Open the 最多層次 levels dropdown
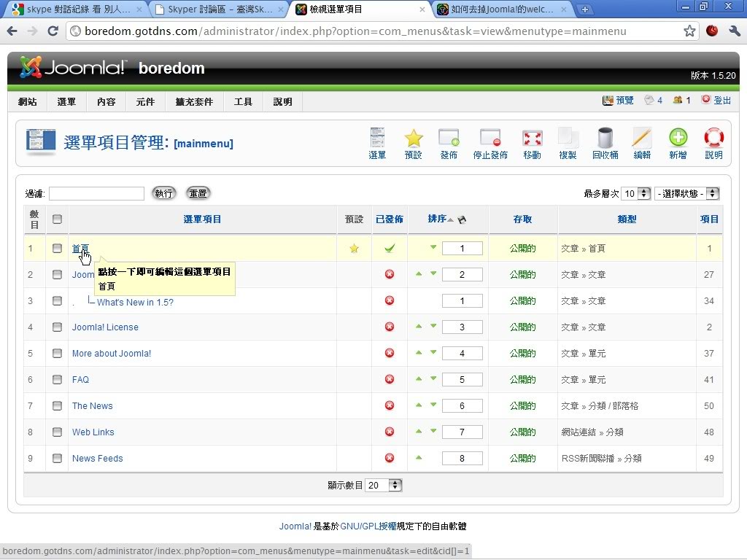The image size is (747, 560). tap(636, 193)
